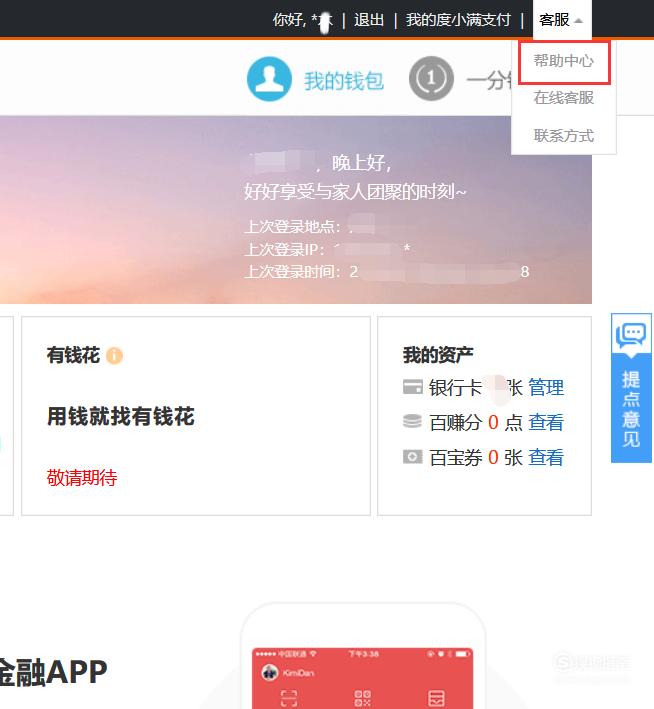Click the orange info icon beside 有钱花
The height and width of the screenshot is (709, 654).
114,355
